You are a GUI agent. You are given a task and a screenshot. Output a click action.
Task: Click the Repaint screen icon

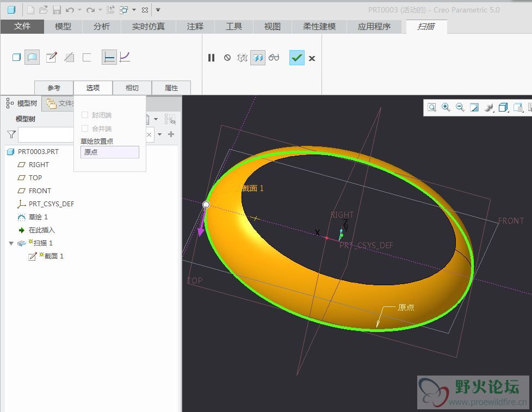pos(474,108)
